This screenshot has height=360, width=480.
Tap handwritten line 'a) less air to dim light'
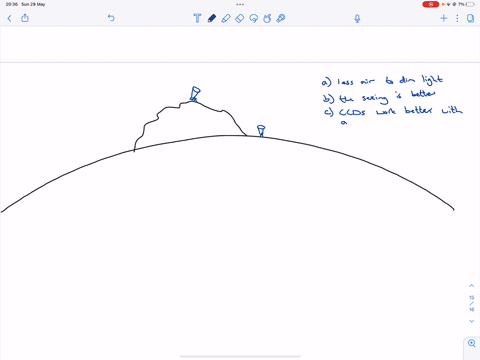coord(382,81)
